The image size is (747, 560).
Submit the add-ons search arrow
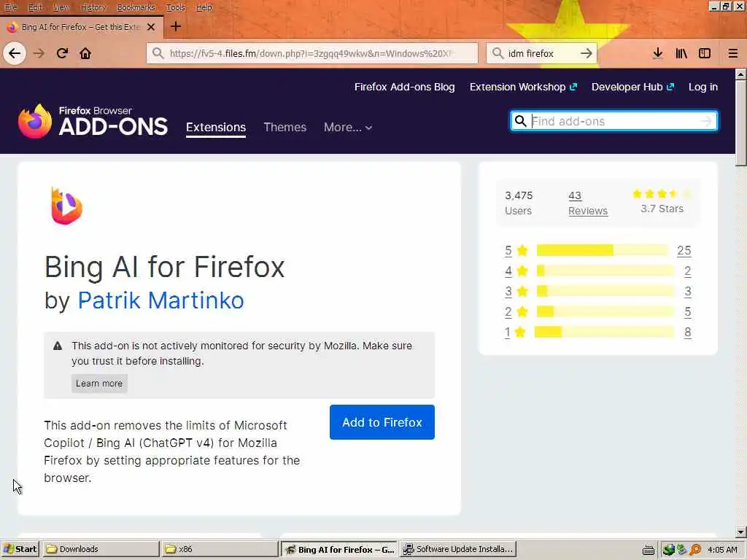point(706,121)
